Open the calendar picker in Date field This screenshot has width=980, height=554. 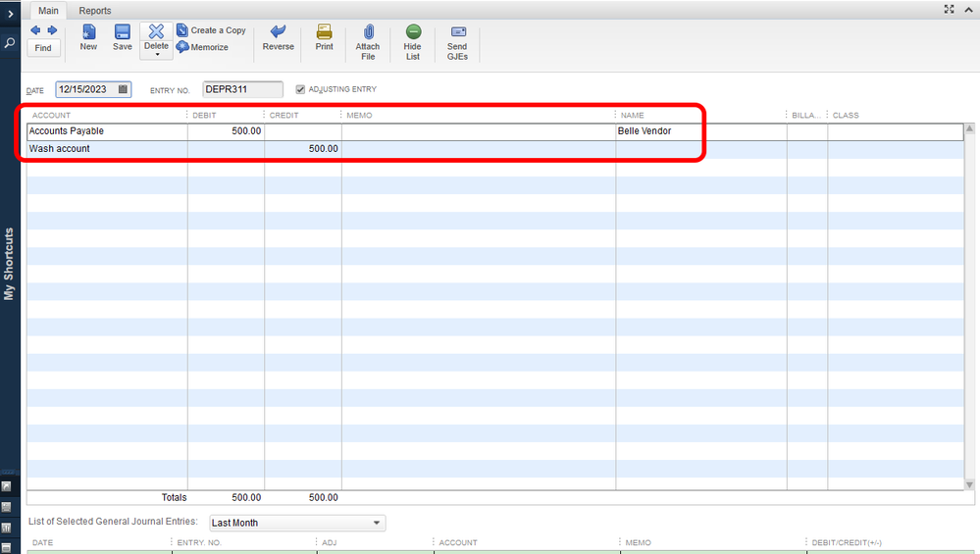coord(123,89)
